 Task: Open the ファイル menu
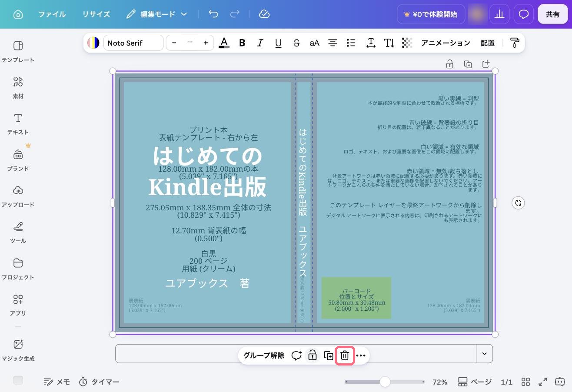tap(52, 14)
